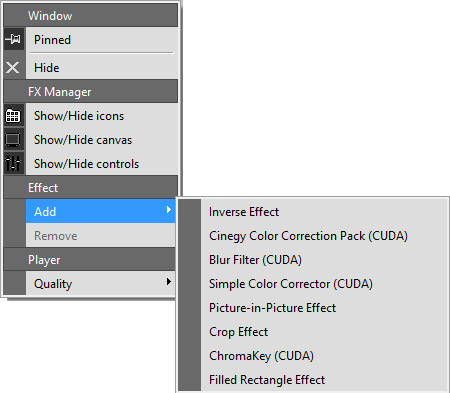Click the FX Manager section header
This screenshot has width=450, height=393.
(x=91, y=91)
